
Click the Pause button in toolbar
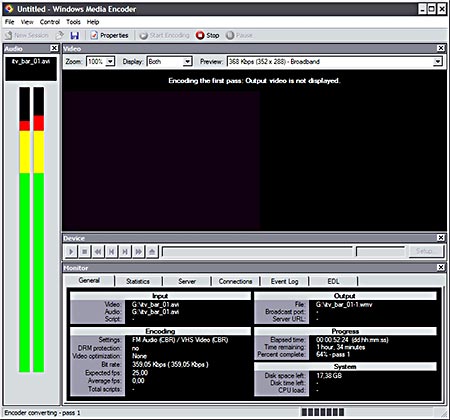(x=239, y=35)
